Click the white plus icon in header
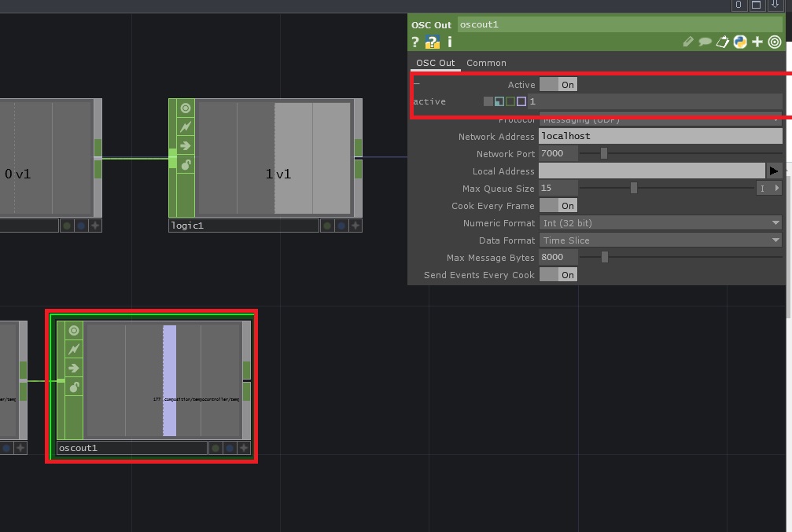The width and height of the screenshot is (792, 532). point(757,42)
